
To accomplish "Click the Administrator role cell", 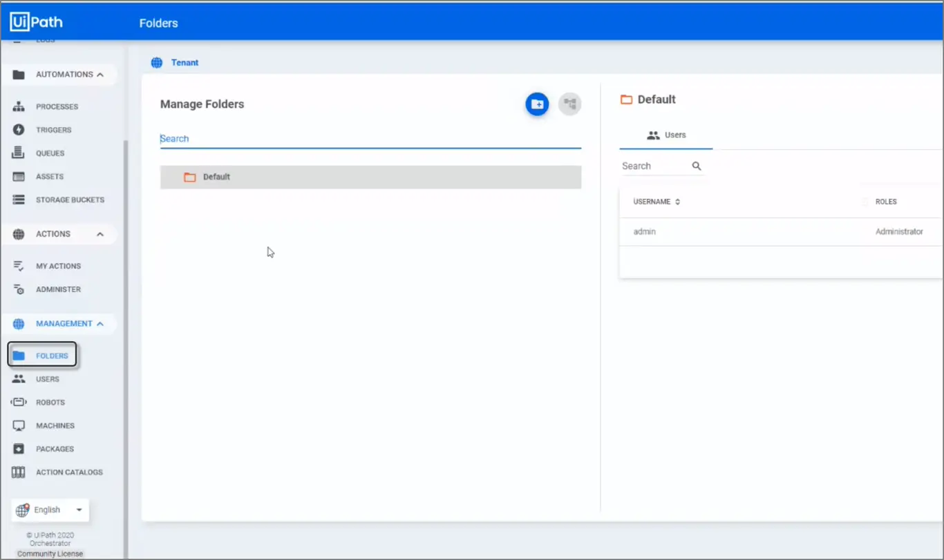I will [x=899, y=232].
